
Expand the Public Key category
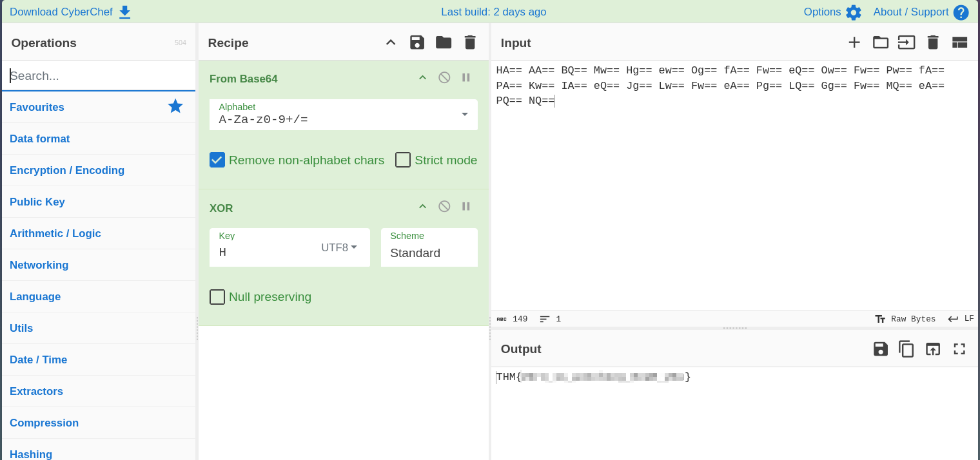coord(99,202)
